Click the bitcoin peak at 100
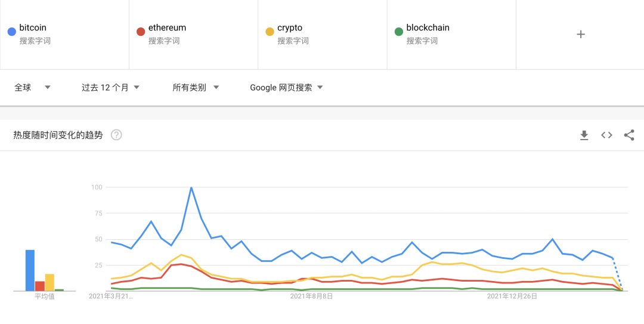This screenshot has height=324, width=644. coord(191,187)
